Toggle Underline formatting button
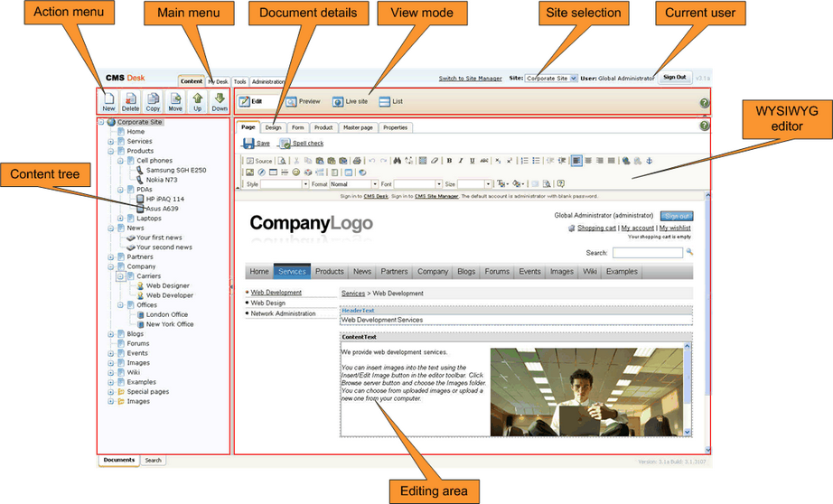This screenshot has height=504, width=833. point(472,161)
